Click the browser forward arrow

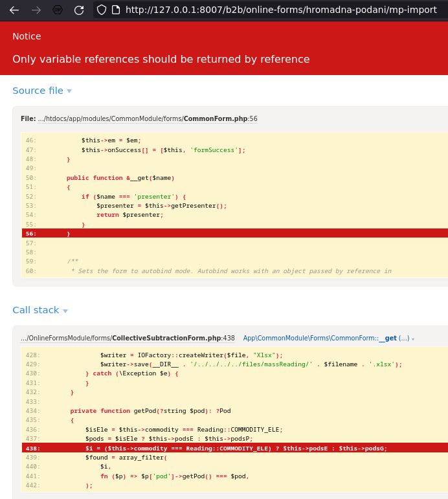[36, 10]
